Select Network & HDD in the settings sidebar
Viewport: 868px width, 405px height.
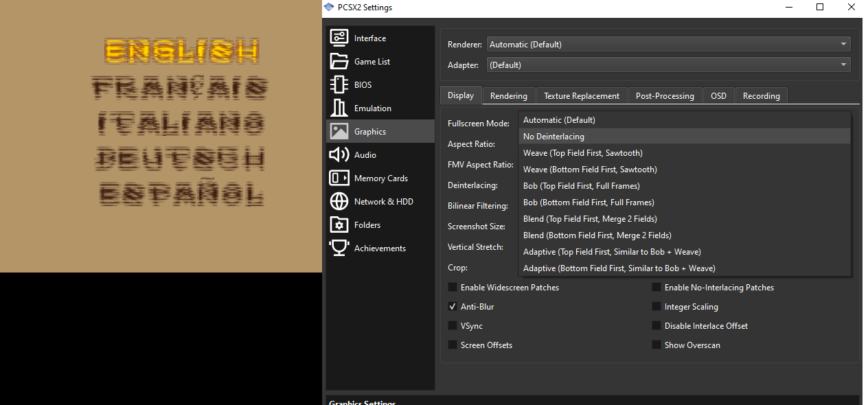[x=380, y=201]
